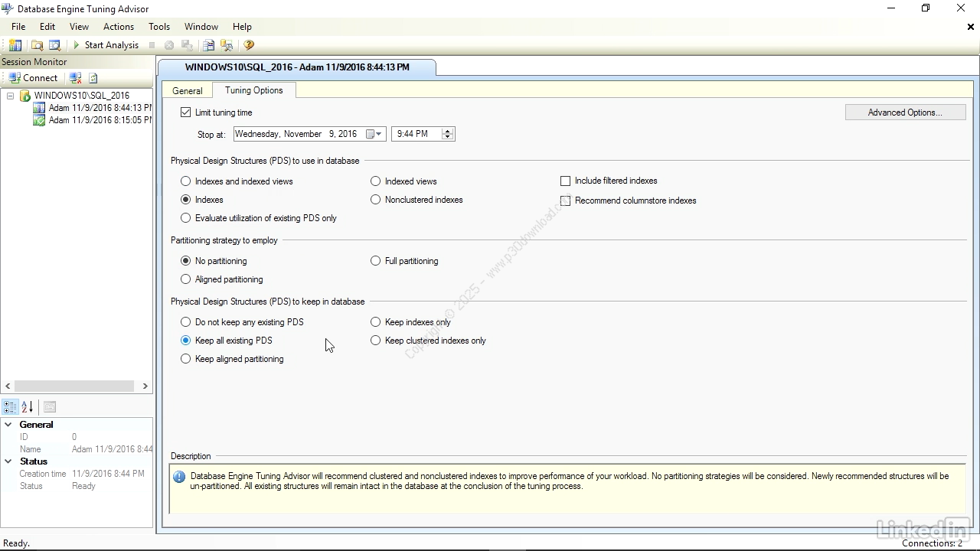The width and height of the screenshot is (980, 551).
Task: Click the Disconnect icon in Session Monitor
Action: 75,78
